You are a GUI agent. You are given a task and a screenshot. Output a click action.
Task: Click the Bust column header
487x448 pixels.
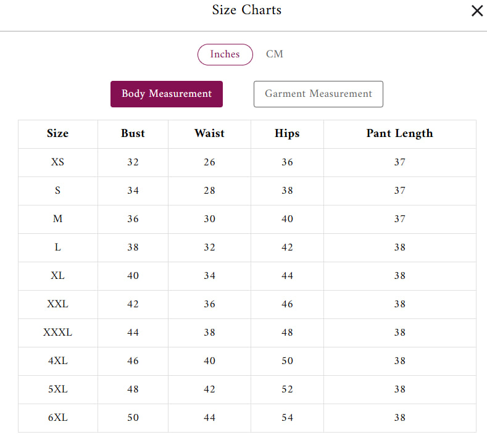pyautogui.click(x=133, y=133)
